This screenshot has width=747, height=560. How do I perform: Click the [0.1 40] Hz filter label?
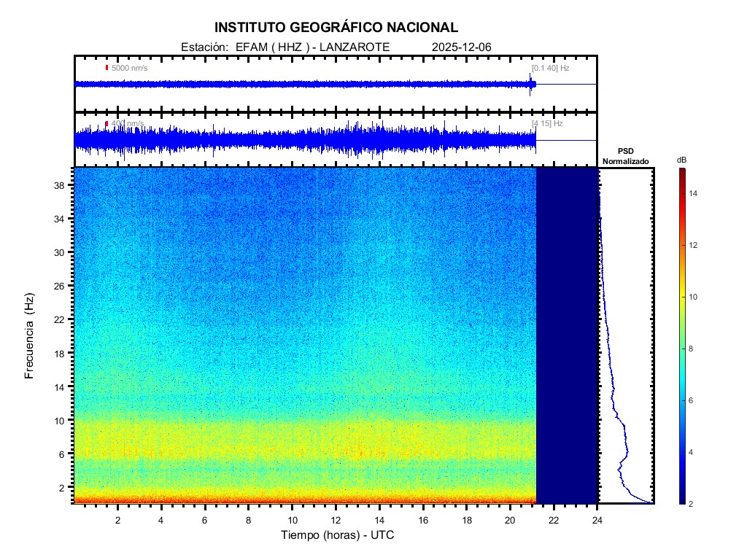tap(550, 68)
